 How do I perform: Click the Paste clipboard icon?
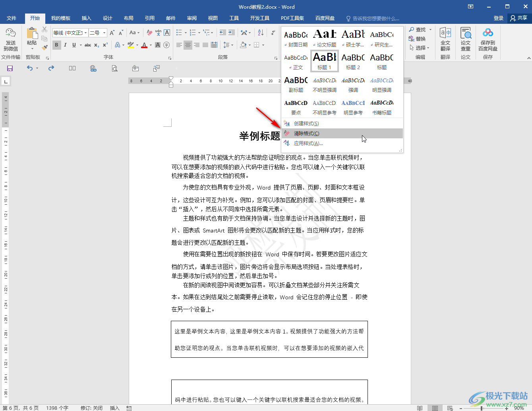[x=32, y=33]
